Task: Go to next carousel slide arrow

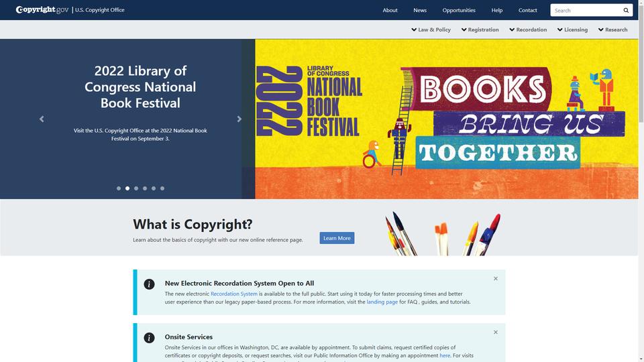Action: coord(239,119)
